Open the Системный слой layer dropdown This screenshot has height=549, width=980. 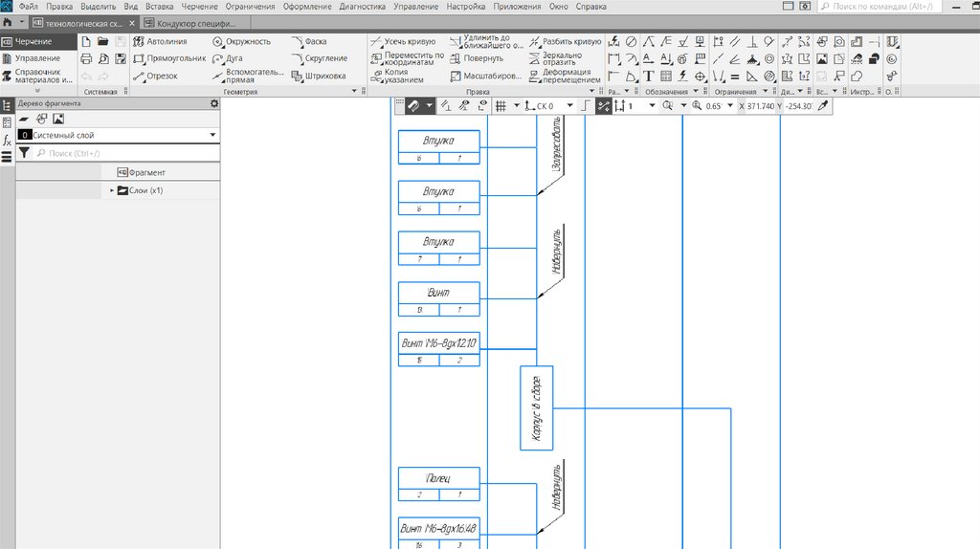tap(212, 136)
